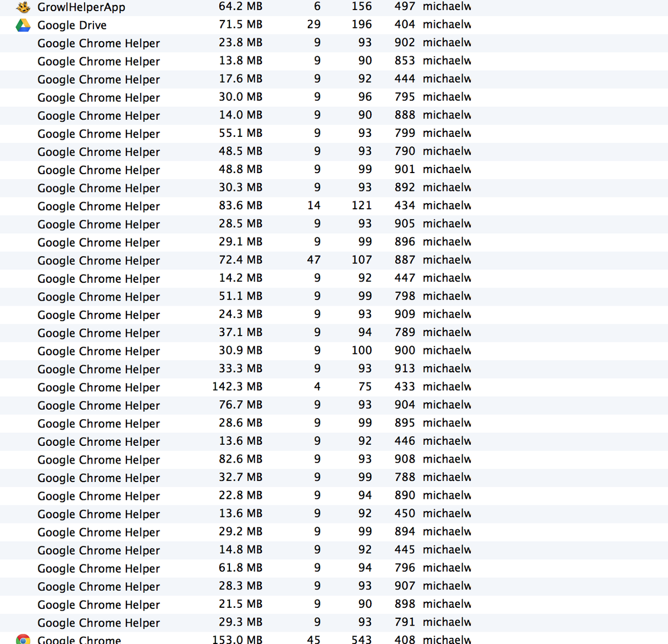Click Google Drive's ports value 196

[362, 24]
